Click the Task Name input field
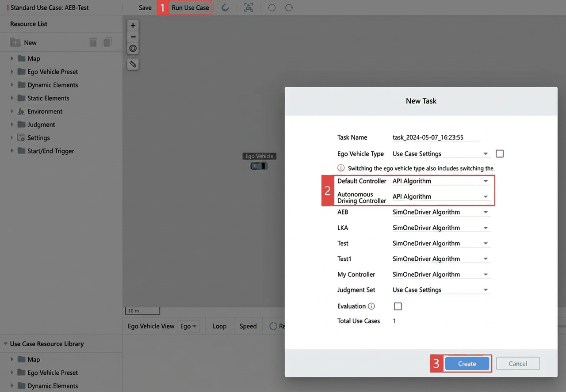This screenshot has height=392, width=566. point(436,137)
